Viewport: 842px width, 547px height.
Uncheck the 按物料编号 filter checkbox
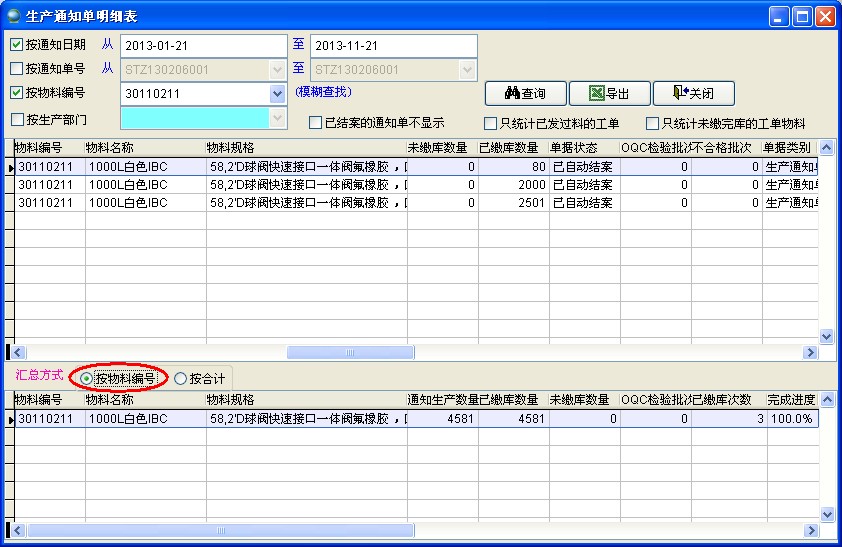point(17,93)
